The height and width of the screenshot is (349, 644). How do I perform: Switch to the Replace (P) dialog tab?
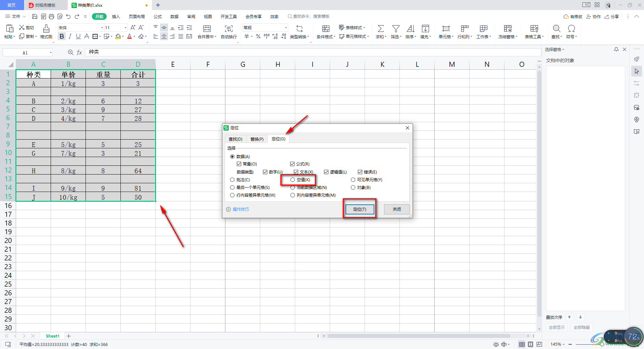(257, 139)
